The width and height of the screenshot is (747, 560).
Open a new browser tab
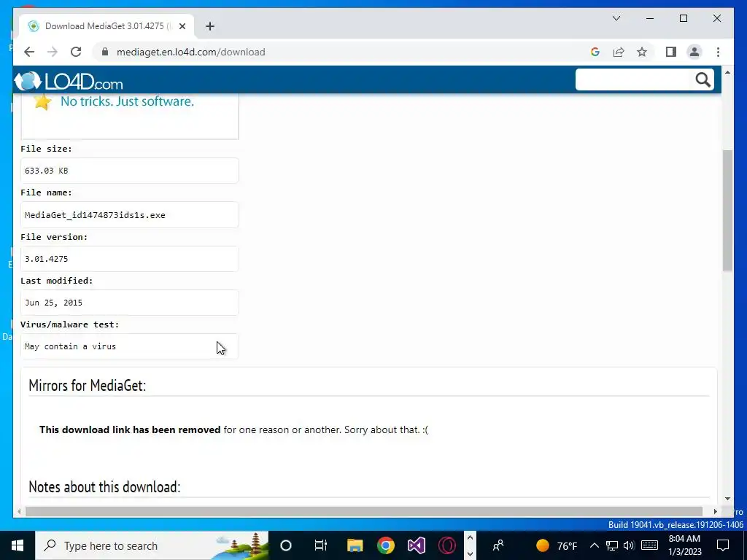210,26
